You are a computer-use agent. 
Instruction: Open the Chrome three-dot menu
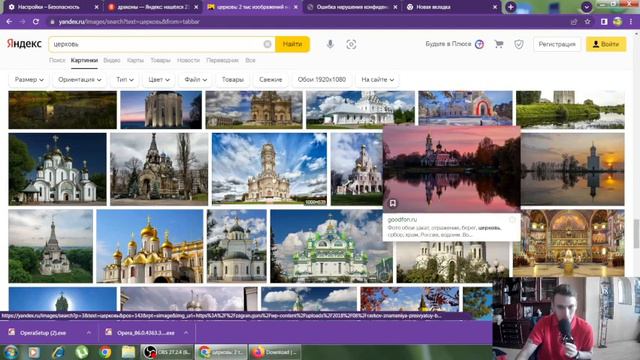point(631,22)
